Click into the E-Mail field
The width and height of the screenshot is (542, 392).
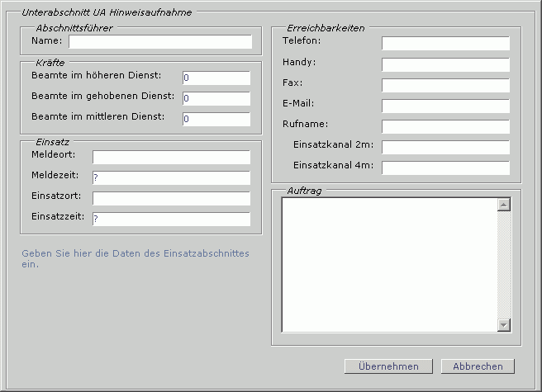(445, 106)
